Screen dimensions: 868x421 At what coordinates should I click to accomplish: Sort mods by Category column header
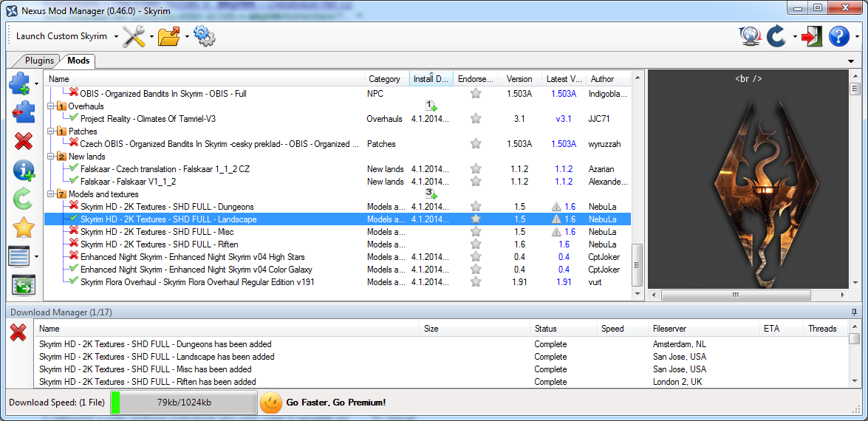coord(384,79)
